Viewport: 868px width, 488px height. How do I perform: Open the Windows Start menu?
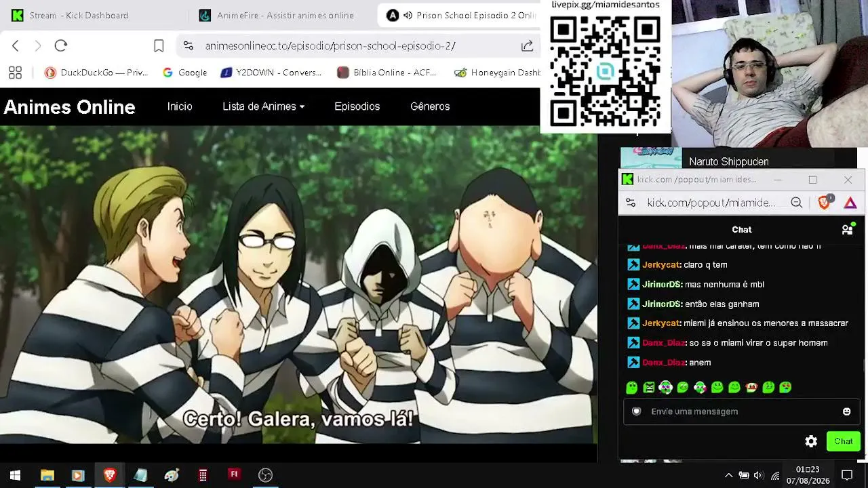point(15,475)
